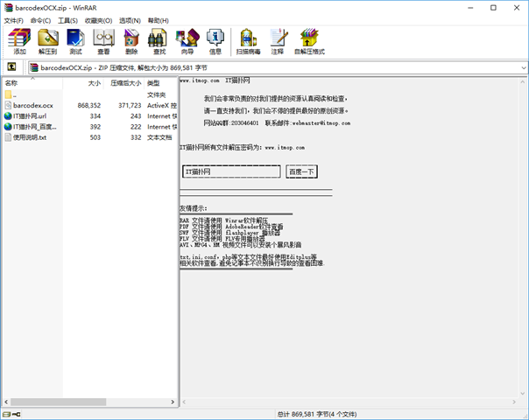Select the IT猫扑网.url file name
Image resolution: width=529 pixels, height=420 pixels.
tap(30, 116)
